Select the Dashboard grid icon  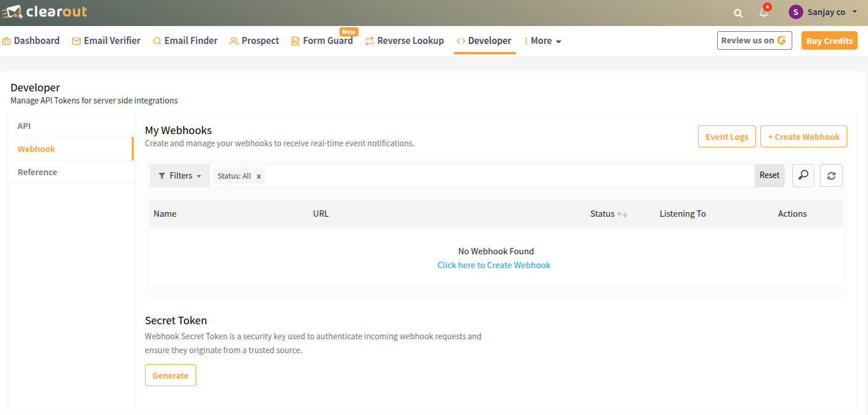pos(6,40)
